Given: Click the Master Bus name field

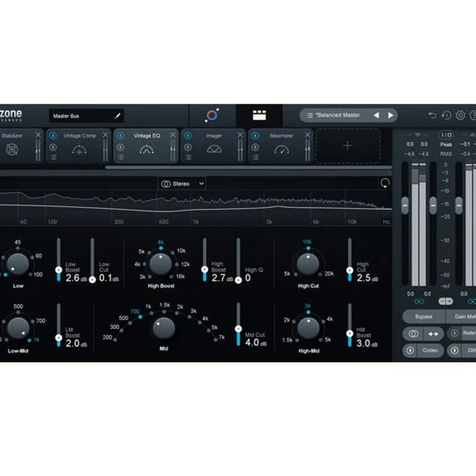Looking at the screenshot, I should click(x=87, y=116).
